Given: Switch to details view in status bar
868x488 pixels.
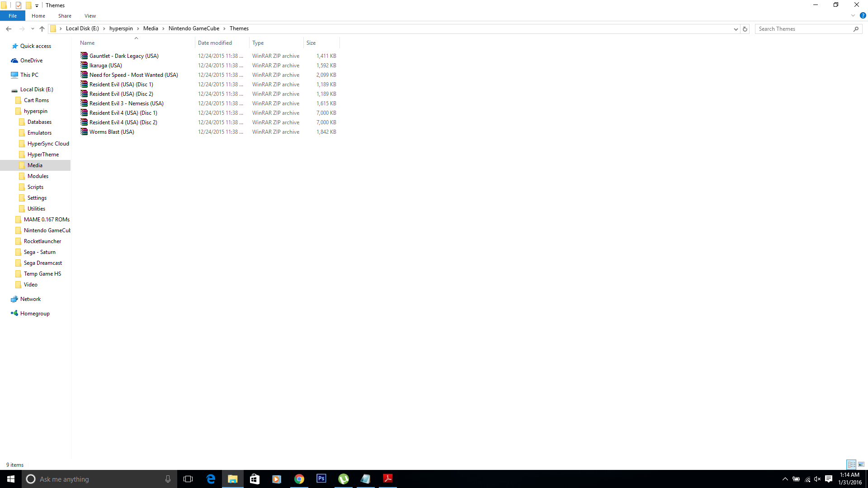Looking at the screenshot, I should point(851,465).
